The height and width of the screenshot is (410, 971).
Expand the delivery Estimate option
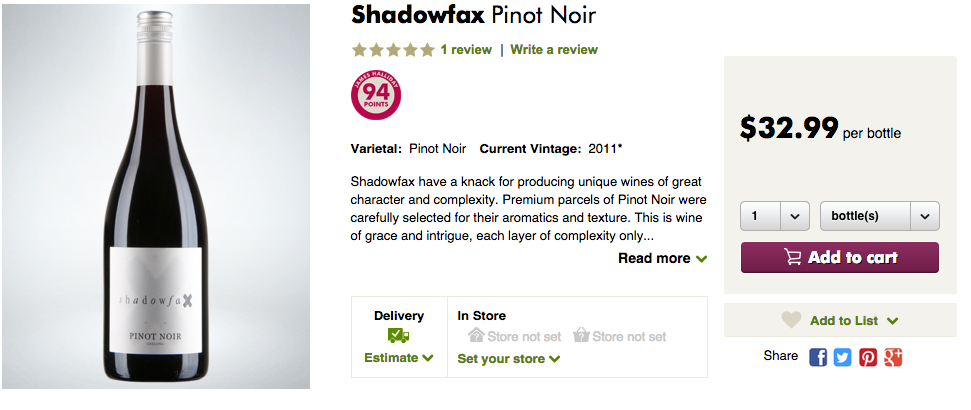point(399,358)
